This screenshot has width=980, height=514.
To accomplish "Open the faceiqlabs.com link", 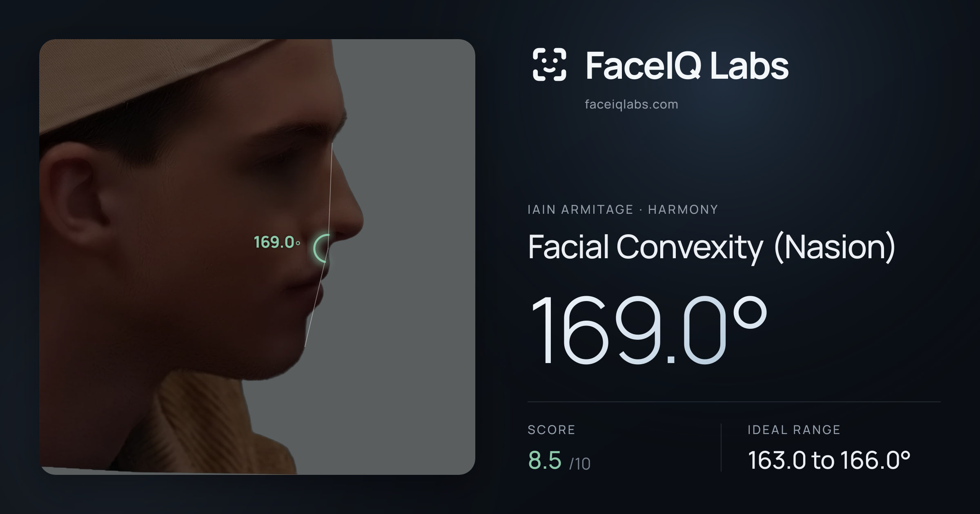I will click(631, 104).
